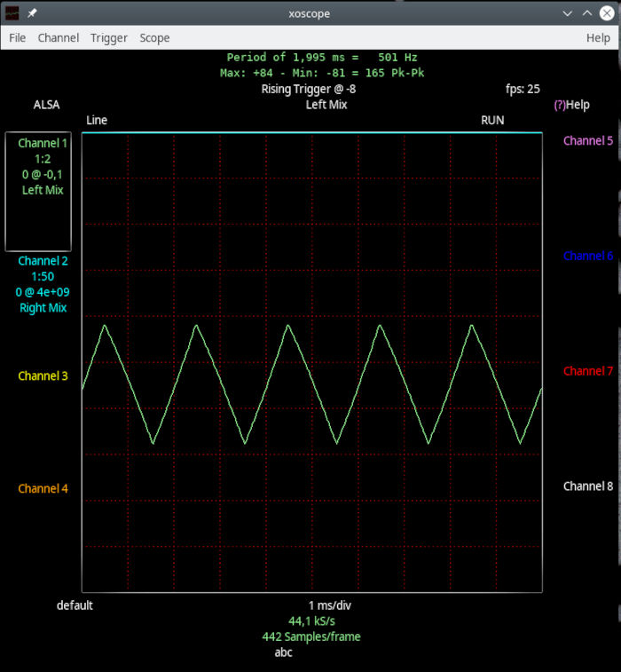Toggle the RUN state indicator

(492, 120)
